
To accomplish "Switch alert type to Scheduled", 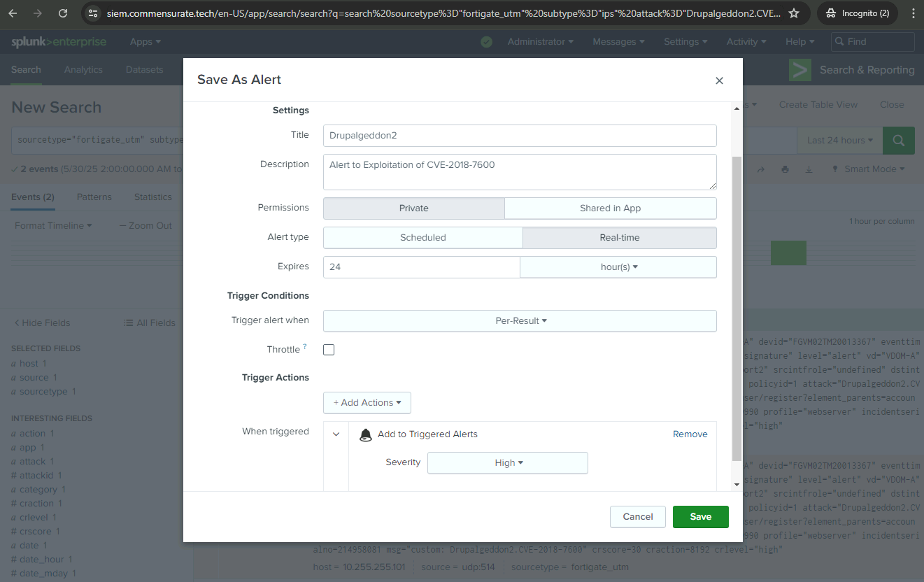I will tap(422, 238).
